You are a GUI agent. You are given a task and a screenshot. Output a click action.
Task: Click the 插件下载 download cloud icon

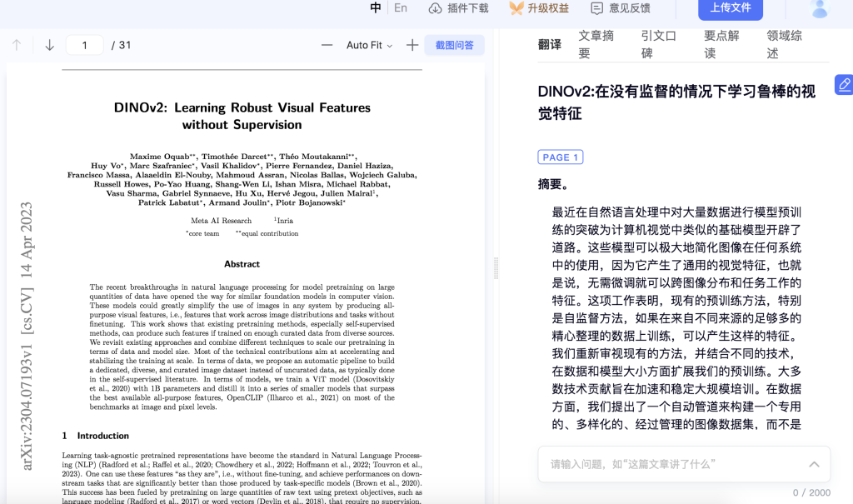click(435, 8)
